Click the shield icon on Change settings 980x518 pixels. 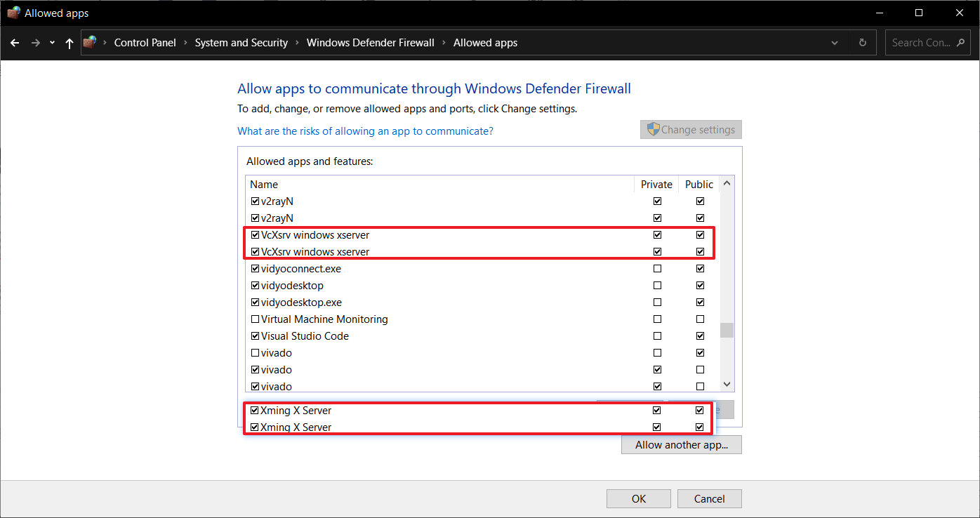654,129
